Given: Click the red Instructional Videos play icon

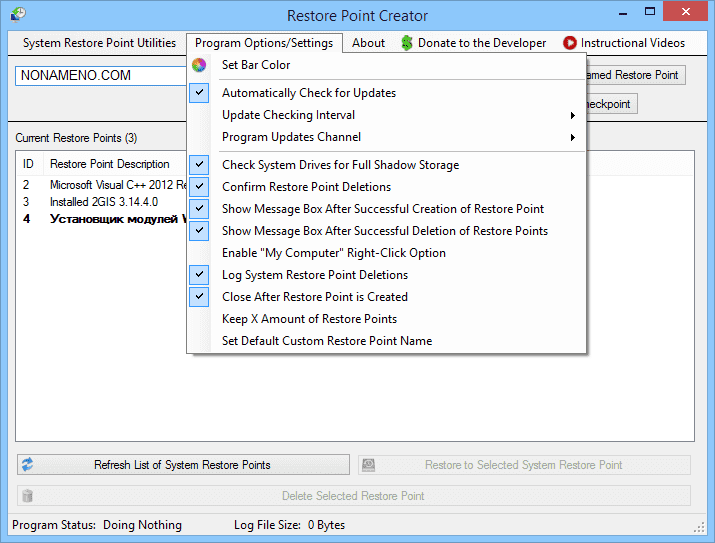Looking at the screenshot, I should tap(570, 43).
